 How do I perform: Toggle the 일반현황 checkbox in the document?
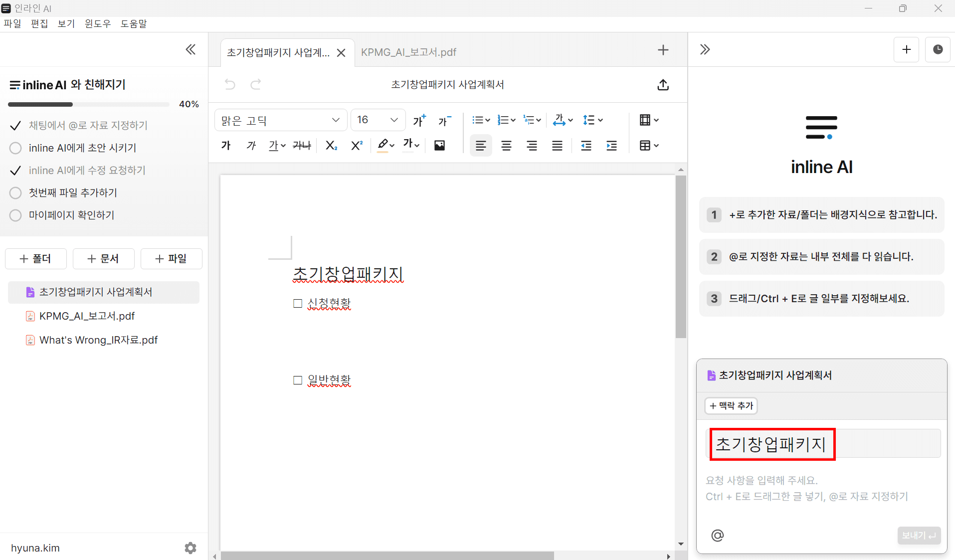point(298,380)
